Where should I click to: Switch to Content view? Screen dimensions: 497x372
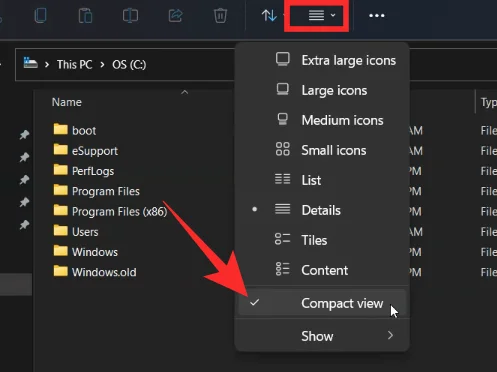coord(322,270)
